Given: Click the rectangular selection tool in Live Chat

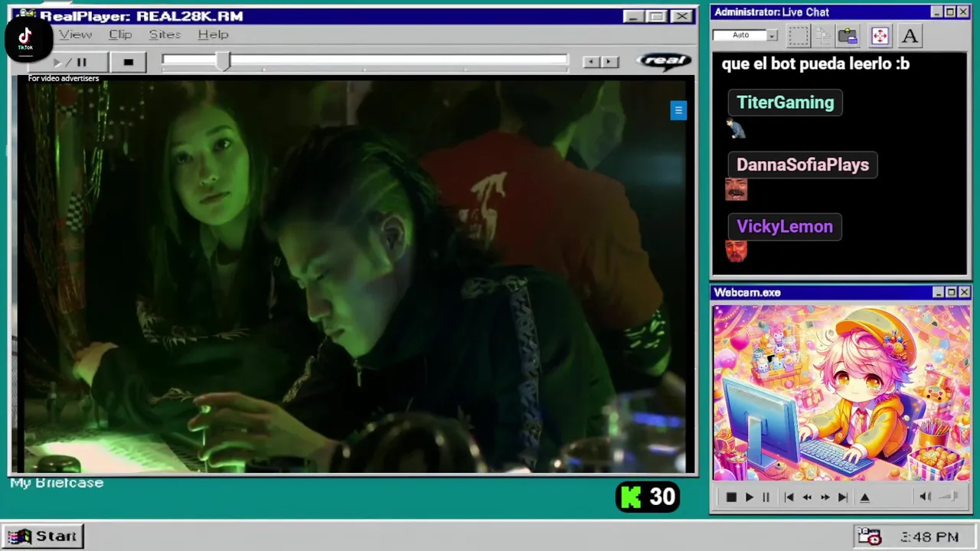Looking at the screenshot, I should [x=798, y=35].
